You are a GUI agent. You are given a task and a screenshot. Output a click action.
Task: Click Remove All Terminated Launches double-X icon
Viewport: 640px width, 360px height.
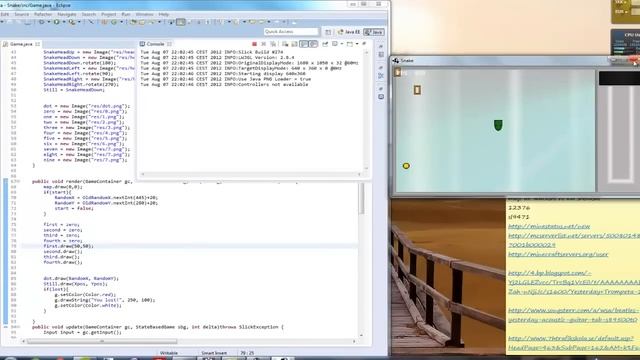coord(273,44)
